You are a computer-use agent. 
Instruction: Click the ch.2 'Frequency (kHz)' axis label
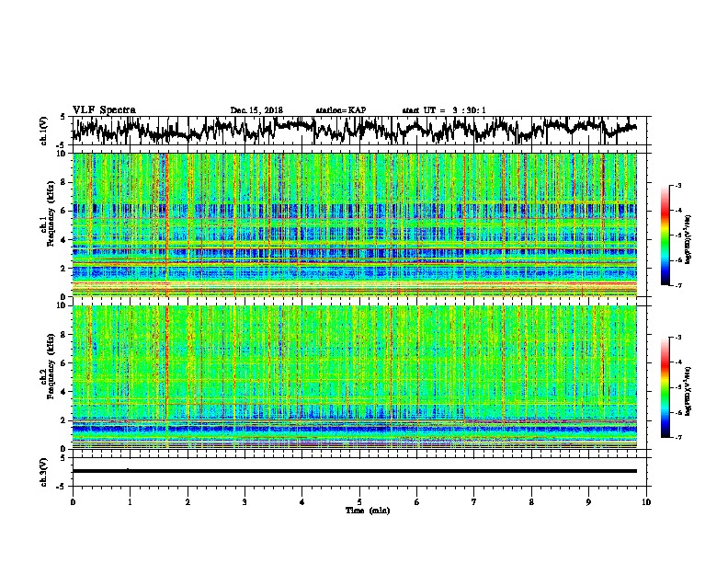[51, 366]
